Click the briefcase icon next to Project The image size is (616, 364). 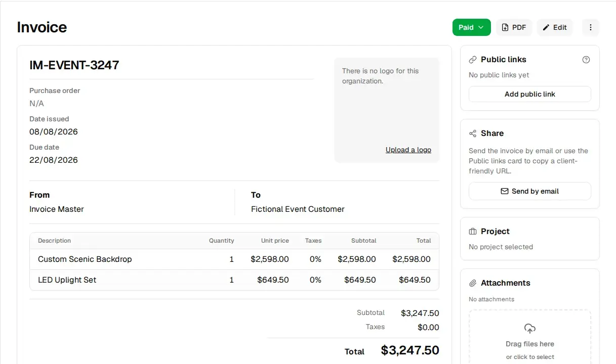[473, 232]
